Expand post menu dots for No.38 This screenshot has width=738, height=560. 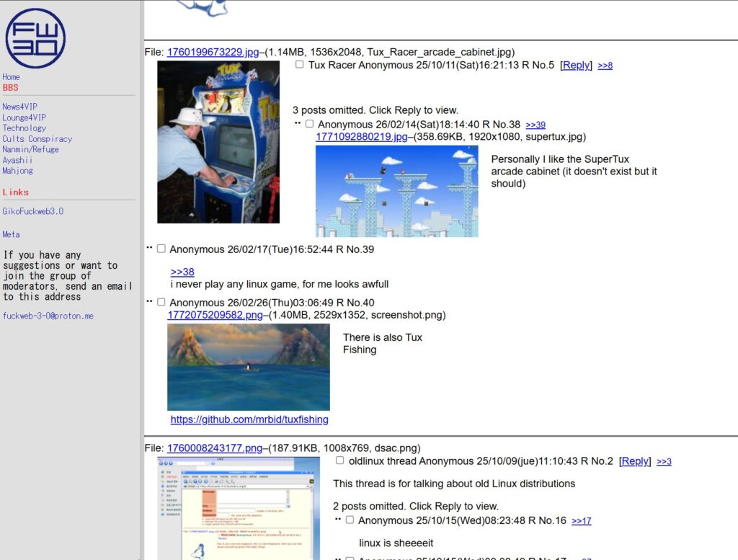[297, 123]
